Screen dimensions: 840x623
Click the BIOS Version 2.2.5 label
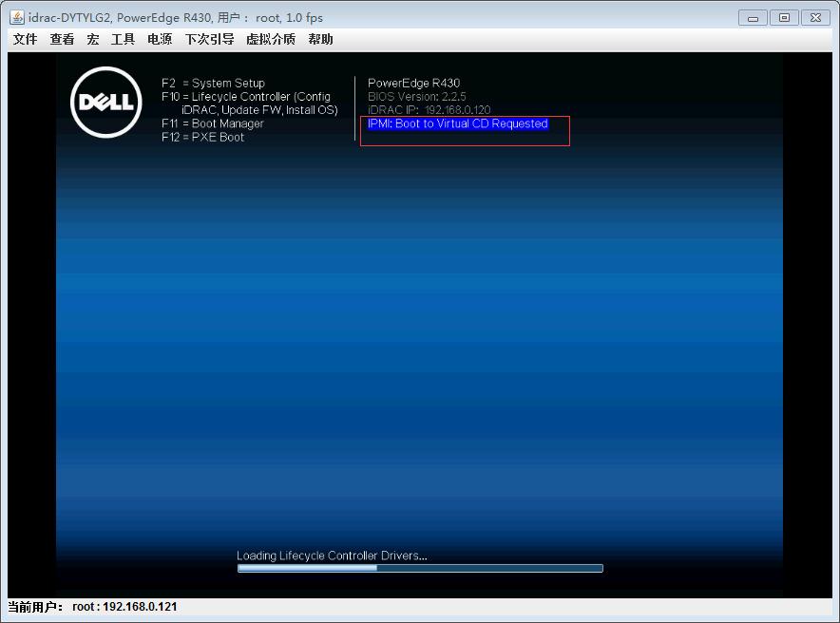point(416,96)
